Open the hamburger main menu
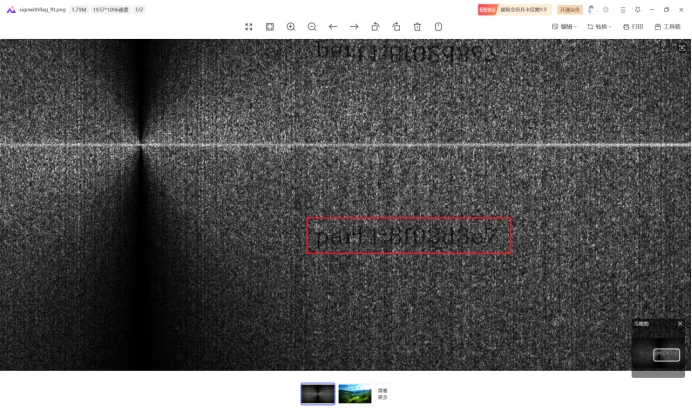The image size is (692, 413). (x=622, y=10)
